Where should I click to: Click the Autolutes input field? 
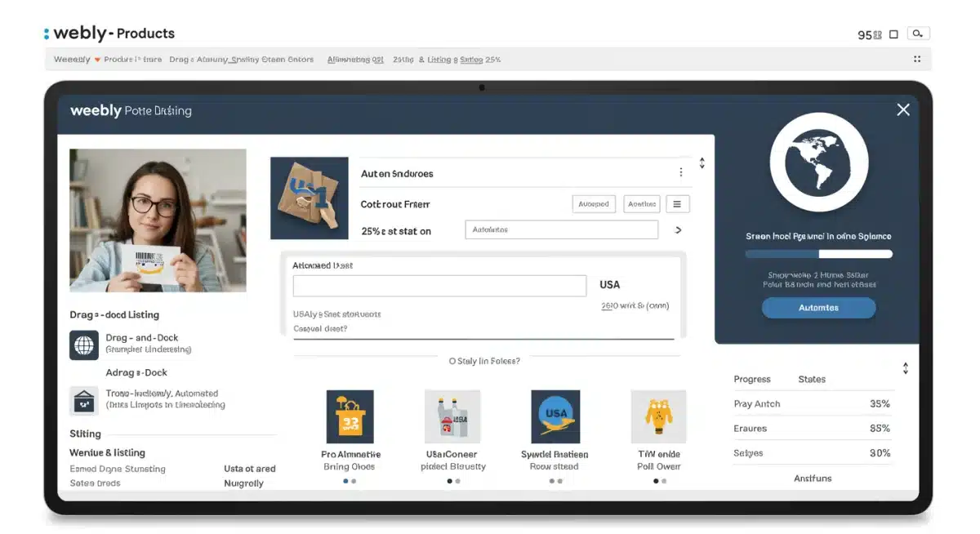click(x=561, y=229)
